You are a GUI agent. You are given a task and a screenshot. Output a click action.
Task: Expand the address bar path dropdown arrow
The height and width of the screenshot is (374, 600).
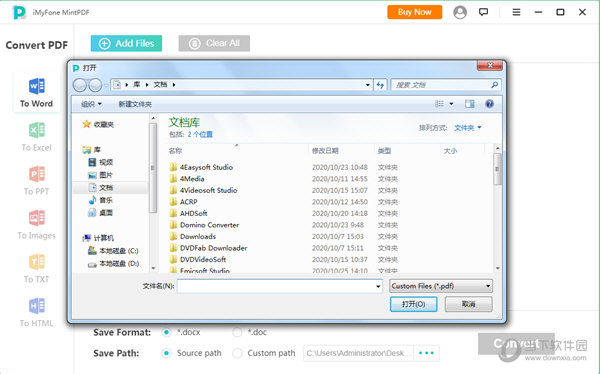point(367,85)
